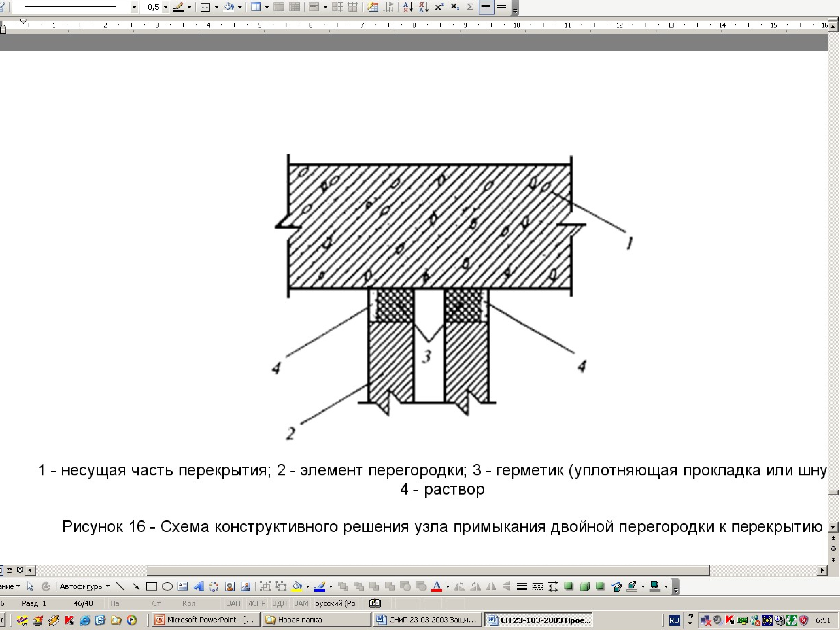Viewport: 840px width, 630px height.
Task: Open the line weight 0,5 dropdown
Action: pos(165,7)
